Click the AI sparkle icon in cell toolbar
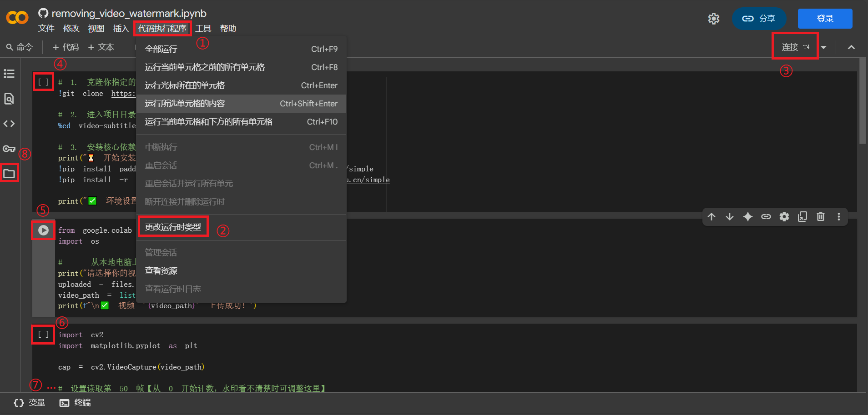Viewport: 868px width, 415px height. click(x=748, y=217)
